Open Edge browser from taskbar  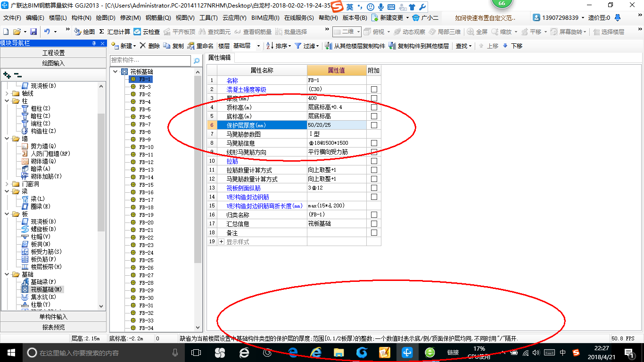(x=293, y=353)
